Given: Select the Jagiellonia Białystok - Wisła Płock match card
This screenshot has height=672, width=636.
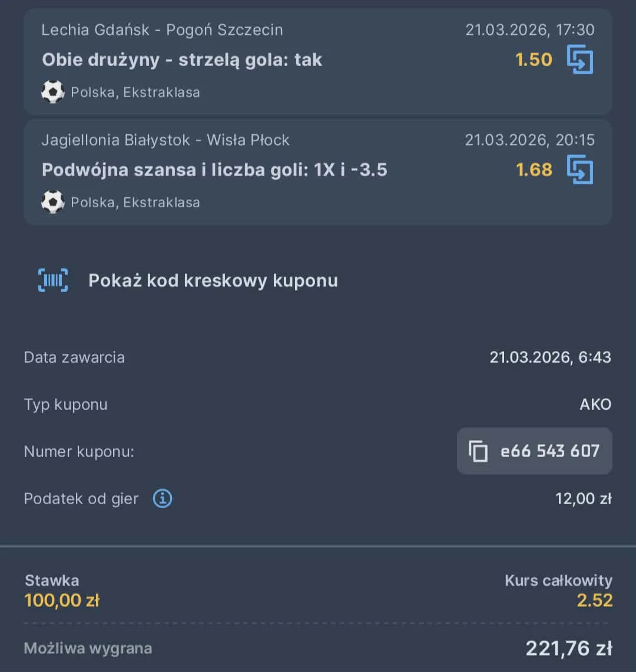Looking at the screenshot, I should pos(318,172).
